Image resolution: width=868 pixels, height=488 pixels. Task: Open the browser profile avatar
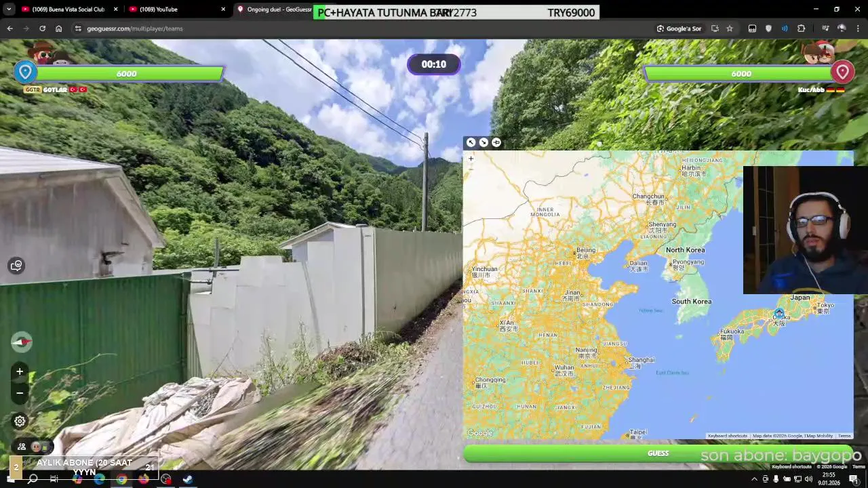(x=842, y=28)
